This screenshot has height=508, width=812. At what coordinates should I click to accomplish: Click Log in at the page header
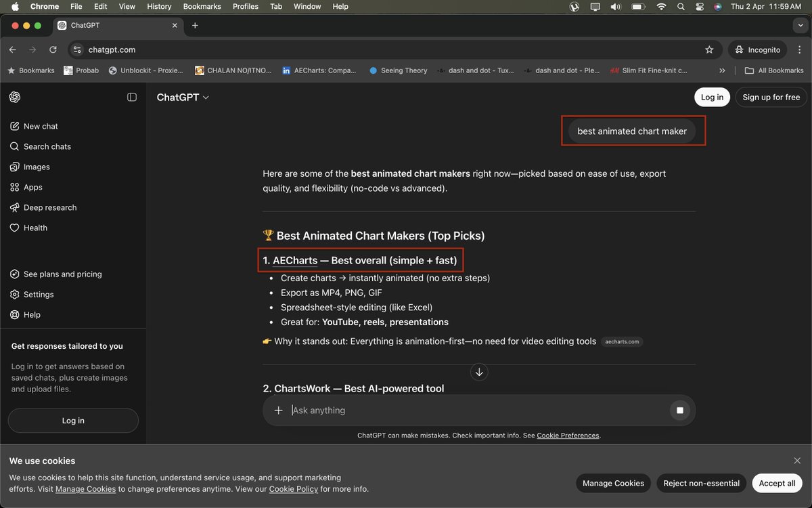712,98
